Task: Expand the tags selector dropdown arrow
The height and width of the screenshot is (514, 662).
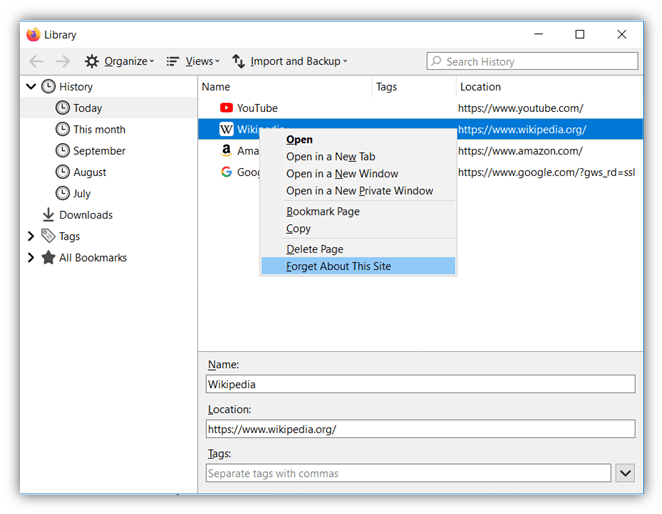Action: click(625, 473)
